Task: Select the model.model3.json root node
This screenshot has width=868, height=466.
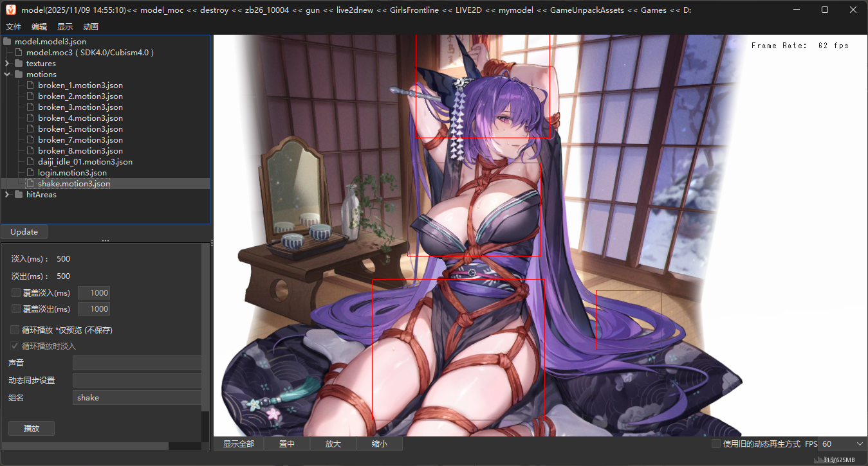Action: [x=50, y=41]
